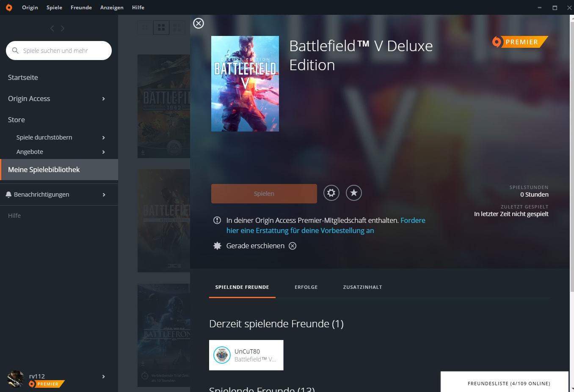This screenshot has height=392, width=574.
Task: Mark game as favorite with star icon
Action: pyautogui.click(x=354, y=193)
